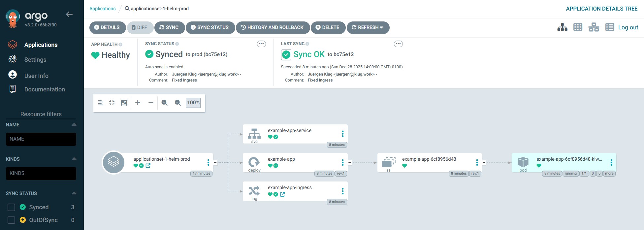The height and width of the screenshot is (230, 644).
Task: Check the Synced filter checkbox
Action: (x=11, y=207)
